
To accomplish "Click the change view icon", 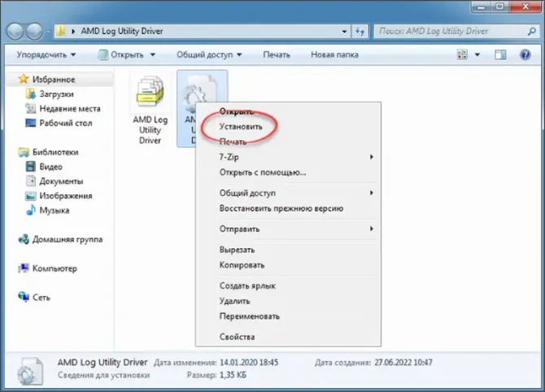I will pyautogui.click(x=462, y=54).
